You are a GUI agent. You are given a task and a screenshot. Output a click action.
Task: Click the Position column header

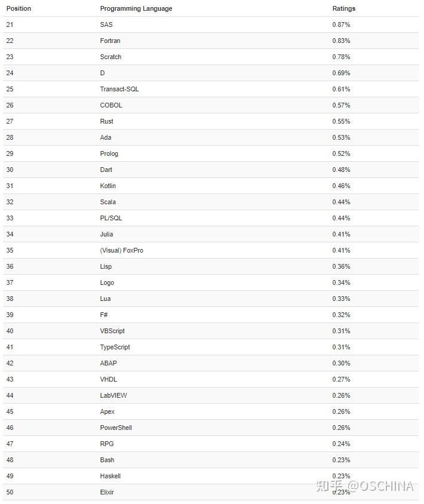tap(19, 9)
